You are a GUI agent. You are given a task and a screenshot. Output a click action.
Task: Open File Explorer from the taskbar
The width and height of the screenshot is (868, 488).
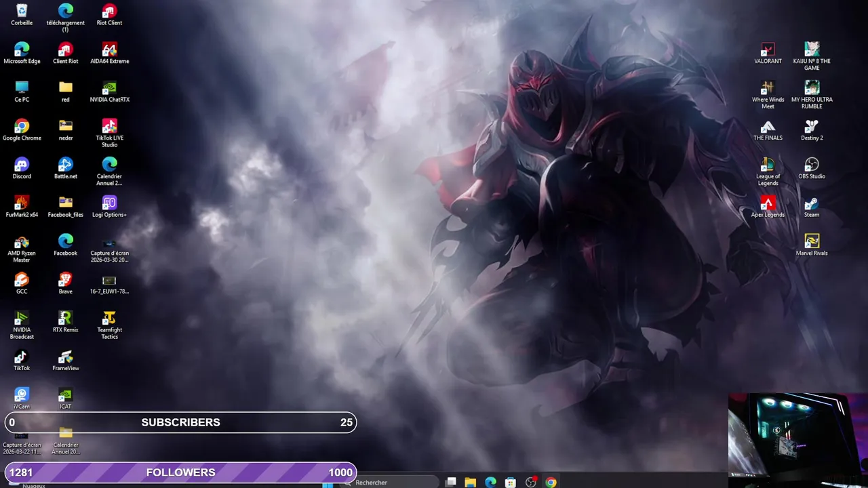click(470, 483)
